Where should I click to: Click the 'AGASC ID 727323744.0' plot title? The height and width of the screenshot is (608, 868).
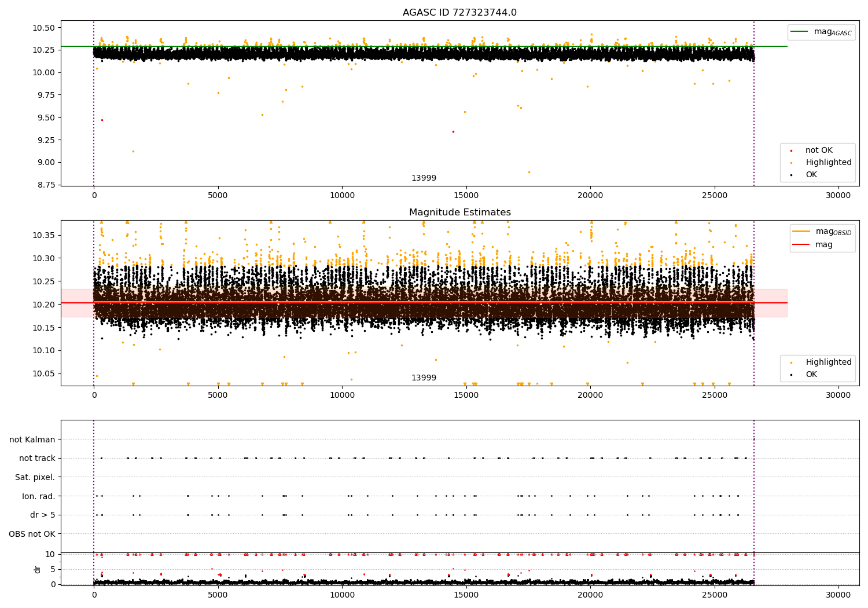pos(459,13)
